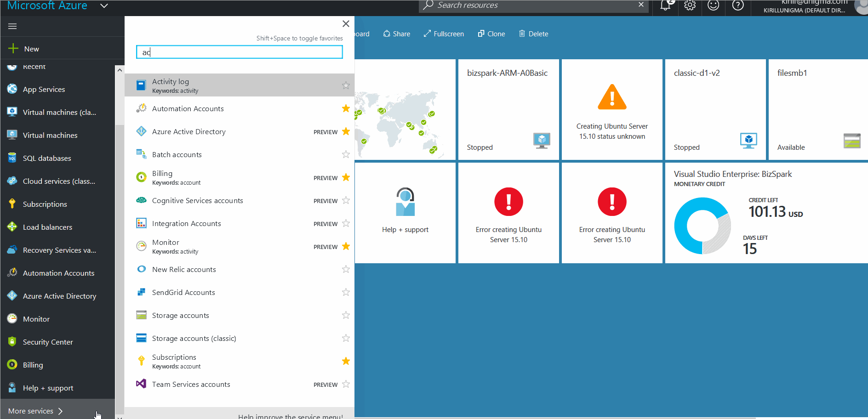Click the Subscriptions key icon in sidebar
Image resolution: width=868 pixels, height=419 pixels.
pyautogui.click(x=12, y=204)
